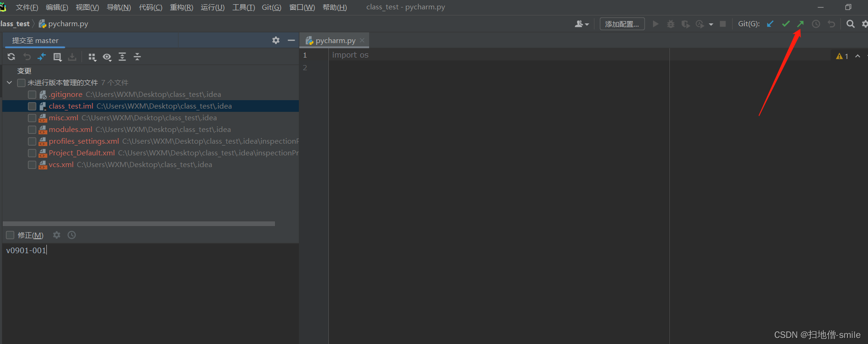Collapse the unversioned files tree node
The width and height of the screenshot is (868, 344).
[x=9, y=83]
